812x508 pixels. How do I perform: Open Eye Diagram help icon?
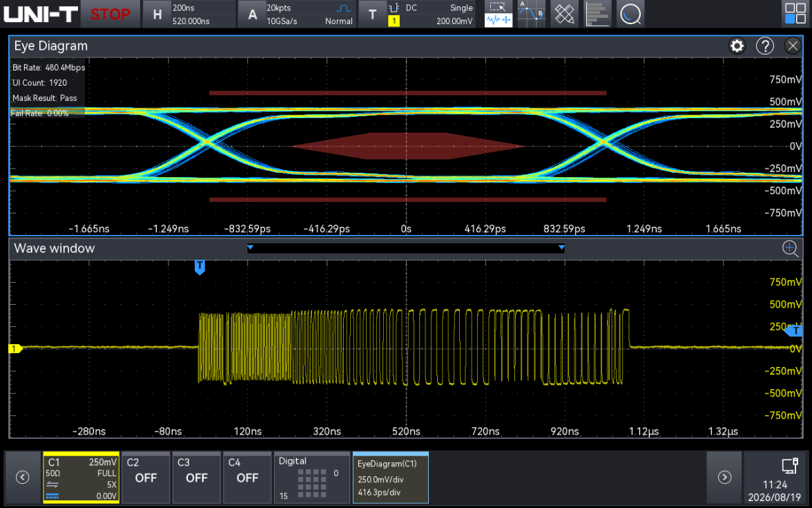click(x=765, y=46)
